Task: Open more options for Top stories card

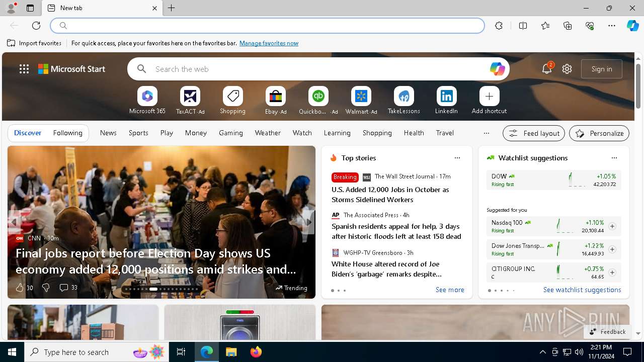Action: (457, 158)
